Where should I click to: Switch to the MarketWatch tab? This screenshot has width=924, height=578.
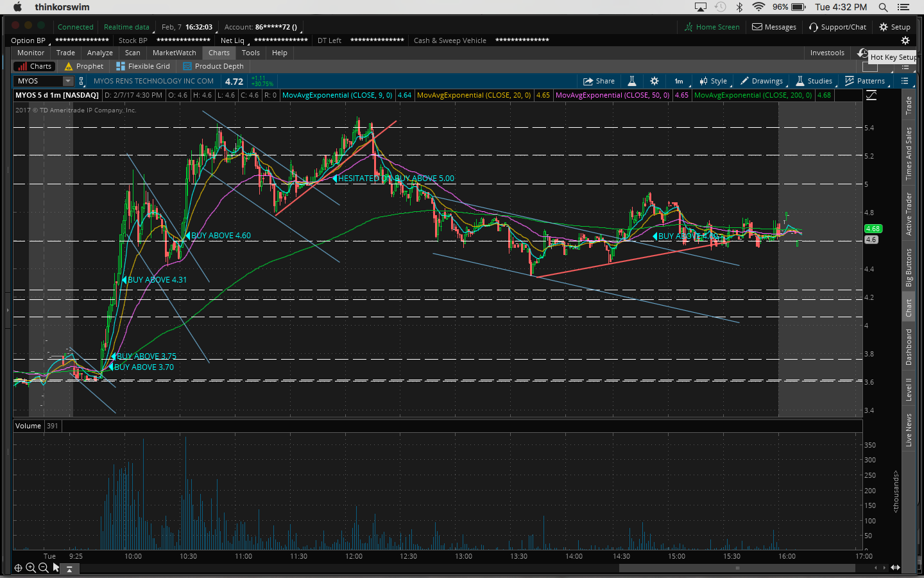[174, 53]
